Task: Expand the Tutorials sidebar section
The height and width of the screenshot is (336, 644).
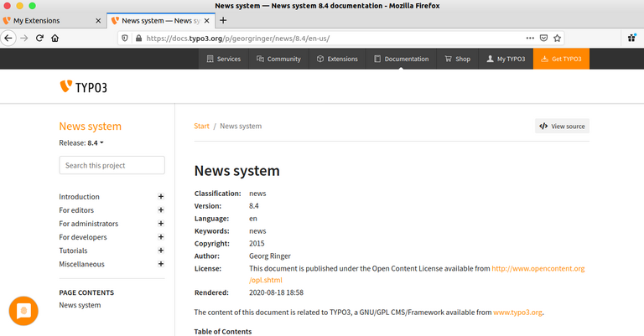Action: click(x=160, y=251)
